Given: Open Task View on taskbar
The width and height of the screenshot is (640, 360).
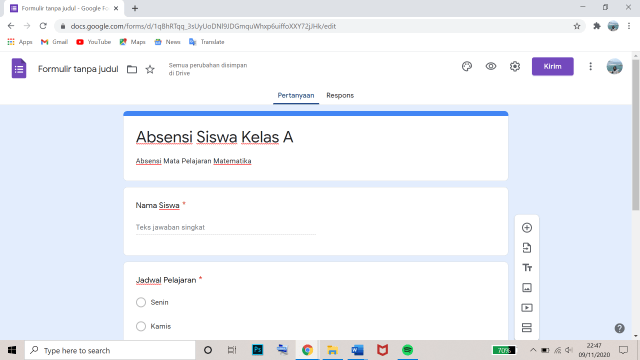Looking at the screenshot, I should 232,350.
